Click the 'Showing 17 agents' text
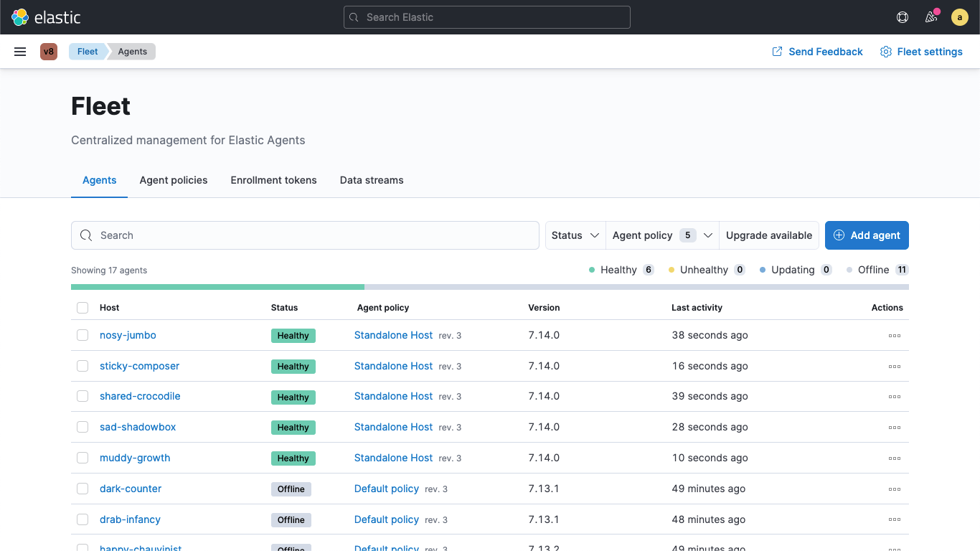The image size is (980, 551). pos(109,270)
